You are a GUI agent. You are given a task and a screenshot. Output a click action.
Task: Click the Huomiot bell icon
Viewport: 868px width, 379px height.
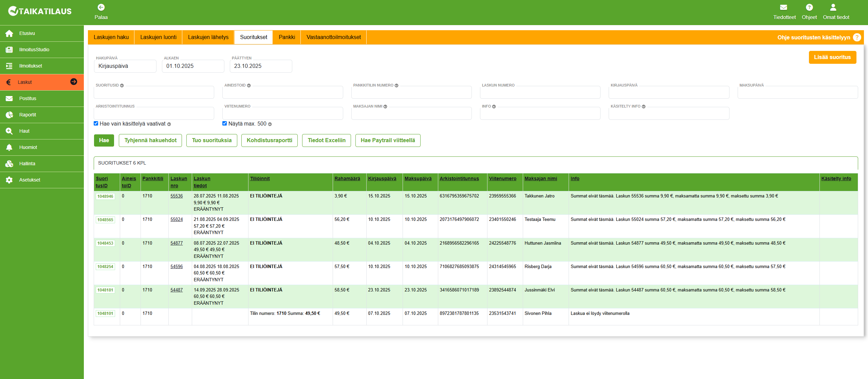tap(9, 148)
